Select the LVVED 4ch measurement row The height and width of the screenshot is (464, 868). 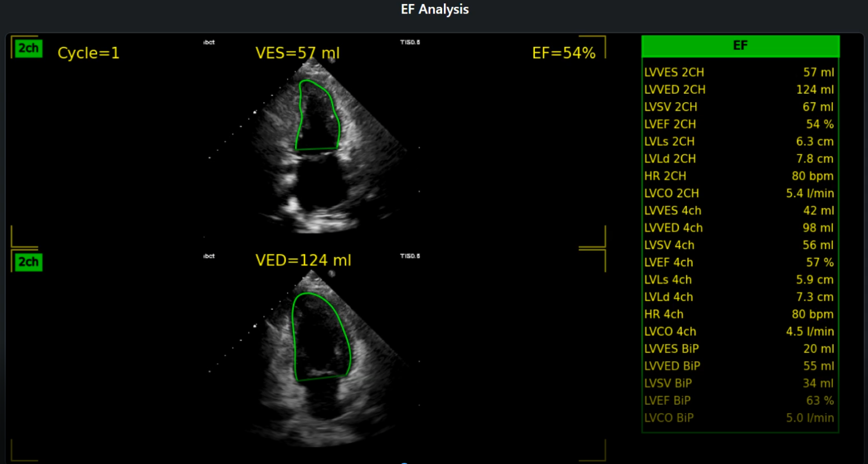tap(739, 228)
